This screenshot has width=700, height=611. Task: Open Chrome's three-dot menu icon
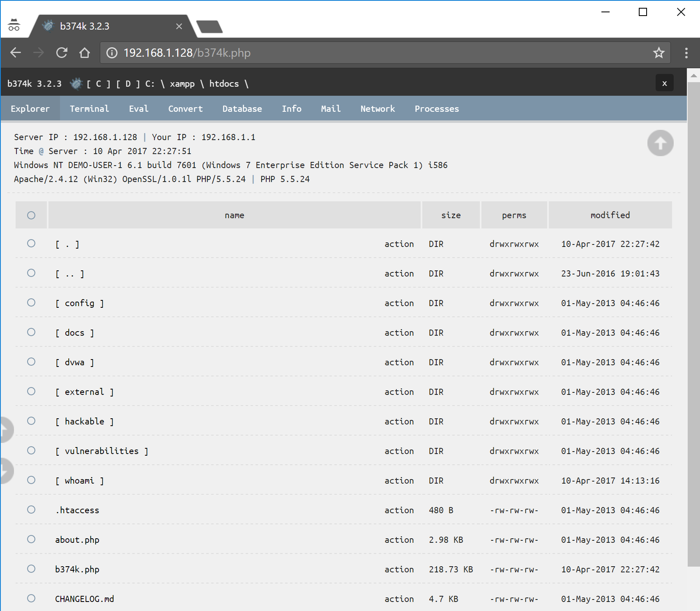tap(686, 53)
